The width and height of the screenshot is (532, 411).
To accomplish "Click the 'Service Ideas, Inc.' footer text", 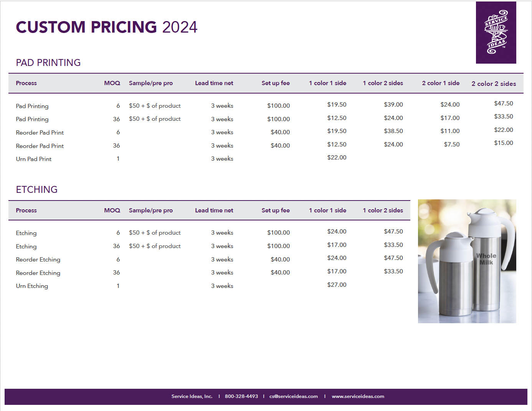I will click(x=192, y=396).
